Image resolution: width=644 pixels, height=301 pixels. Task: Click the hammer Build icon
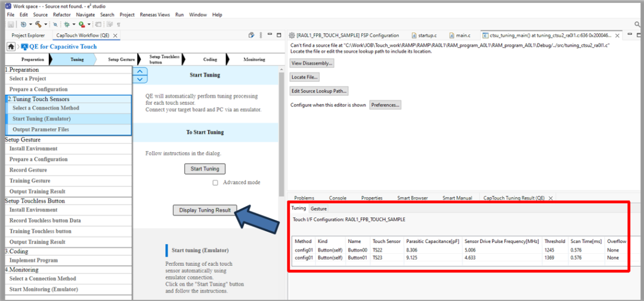[39, 24]
